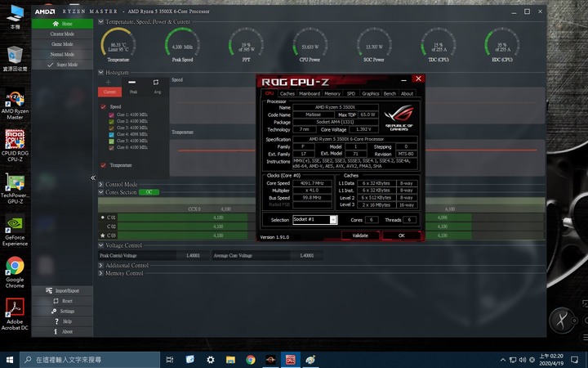Viewport: 588px width, 368px height.
Task: Open About in Ryzen Master sidebar
Action: pos(62,331)
